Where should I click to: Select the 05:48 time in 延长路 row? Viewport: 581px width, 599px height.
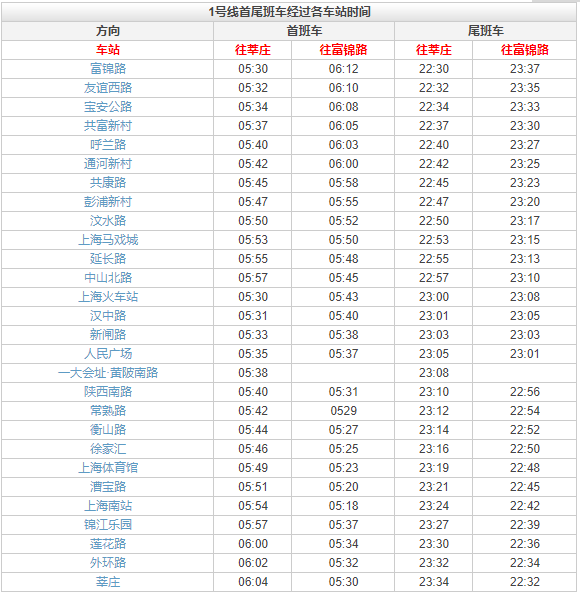[x=343, y=259]
